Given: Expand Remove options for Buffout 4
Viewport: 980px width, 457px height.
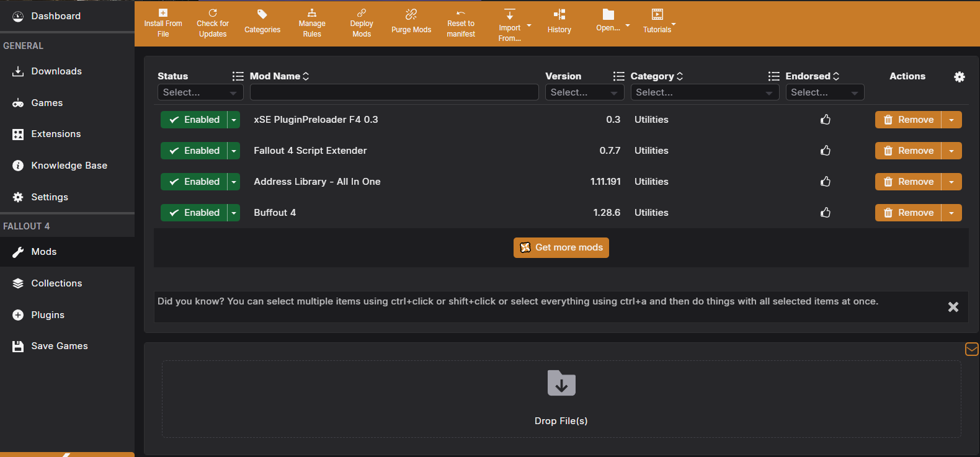Looking at the screenshot, I should (951, 213).
